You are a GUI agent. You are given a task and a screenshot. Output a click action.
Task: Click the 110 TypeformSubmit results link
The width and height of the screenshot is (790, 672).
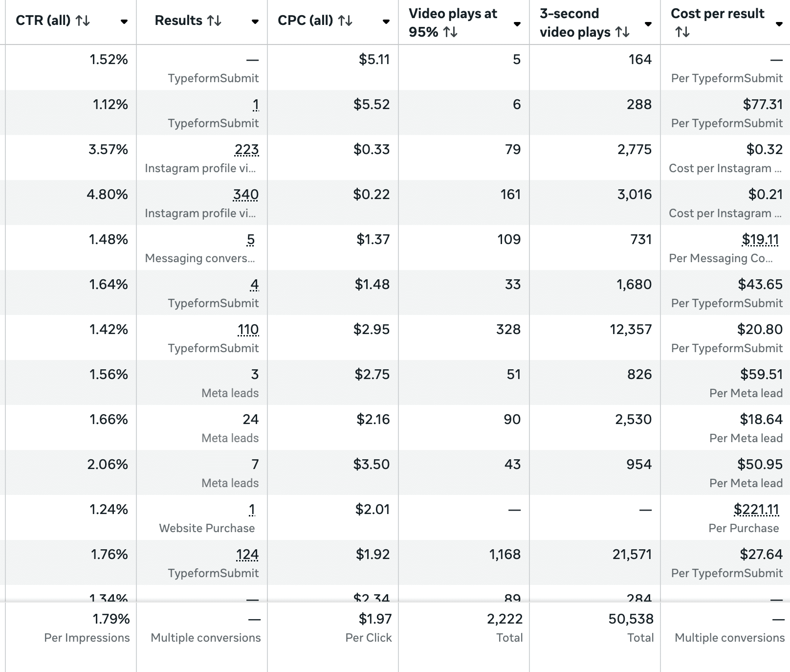pos(248,330)
